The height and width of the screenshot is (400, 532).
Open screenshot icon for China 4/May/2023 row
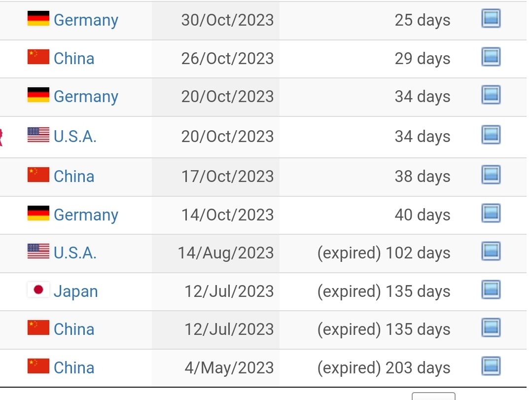[491, 366]
